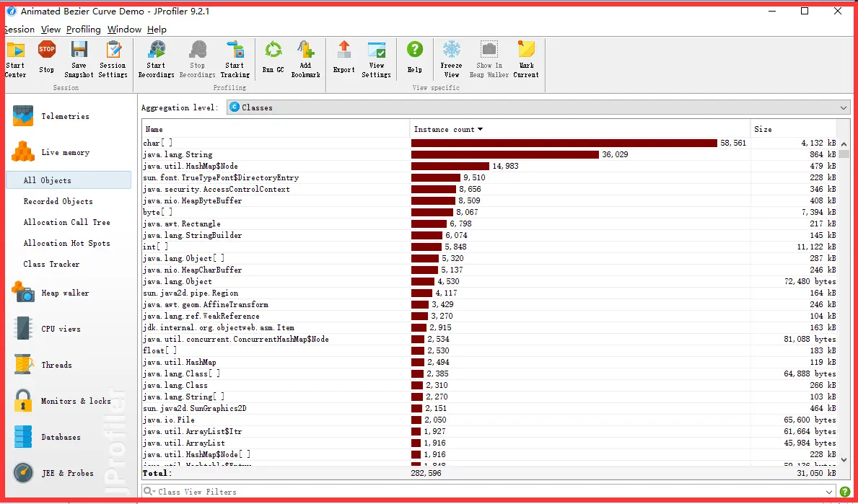Select Recorded Objects view

point(58,201)
